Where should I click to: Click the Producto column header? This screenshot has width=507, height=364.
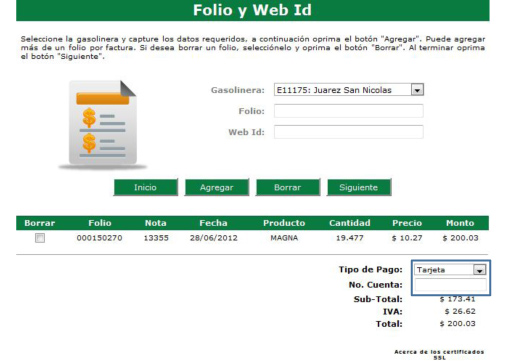(284, 223)
